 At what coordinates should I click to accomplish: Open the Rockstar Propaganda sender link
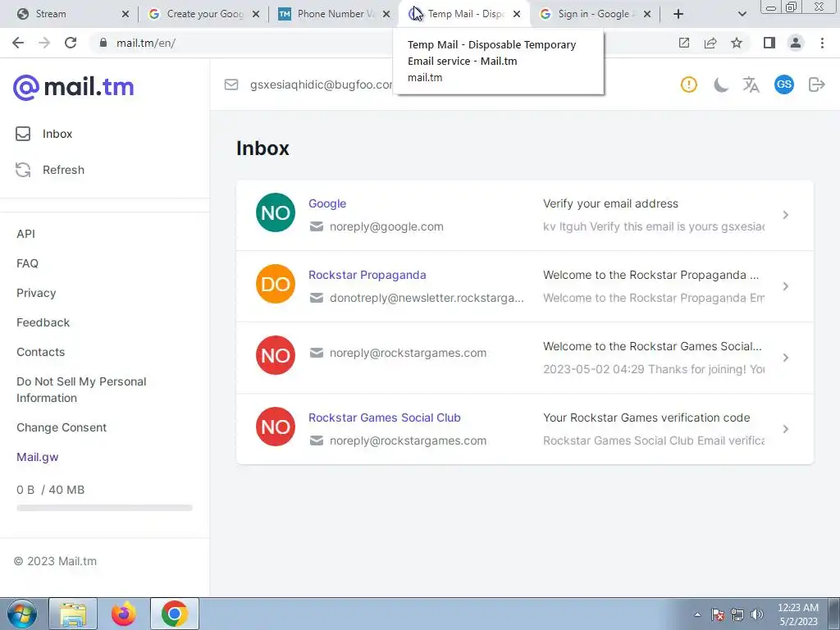(x=367, y=275)
